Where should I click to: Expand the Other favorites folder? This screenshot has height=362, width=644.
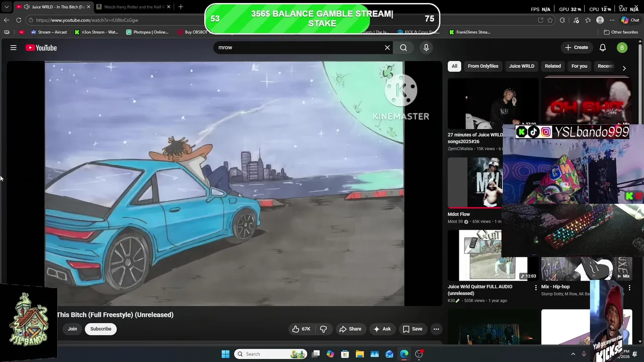point(621,32)
